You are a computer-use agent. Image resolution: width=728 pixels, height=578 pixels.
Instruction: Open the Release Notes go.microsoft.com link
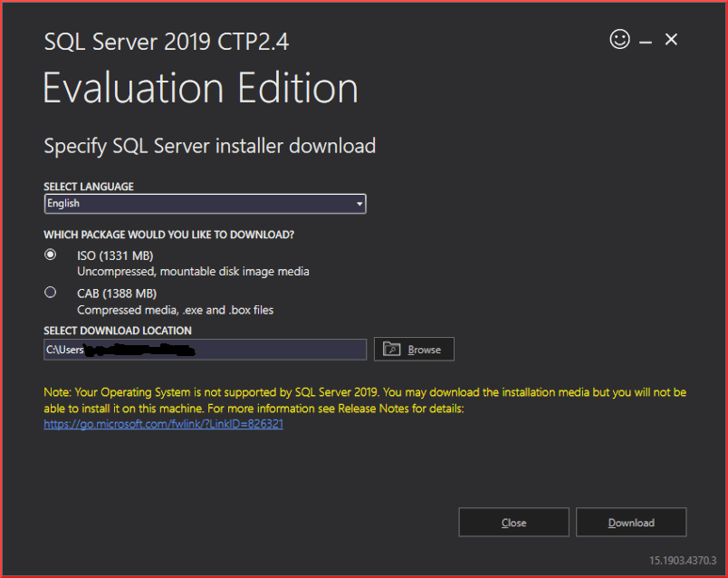(x=163, y=424)
